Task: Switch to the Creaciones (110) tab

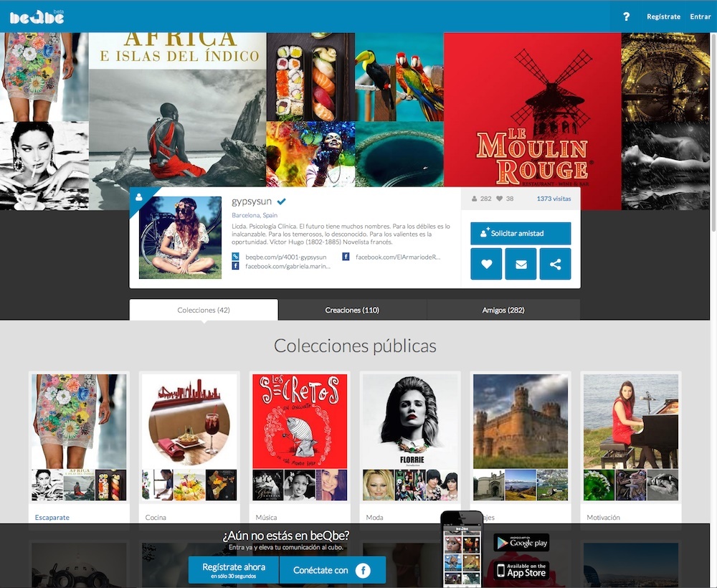Action: coord(352,310)
